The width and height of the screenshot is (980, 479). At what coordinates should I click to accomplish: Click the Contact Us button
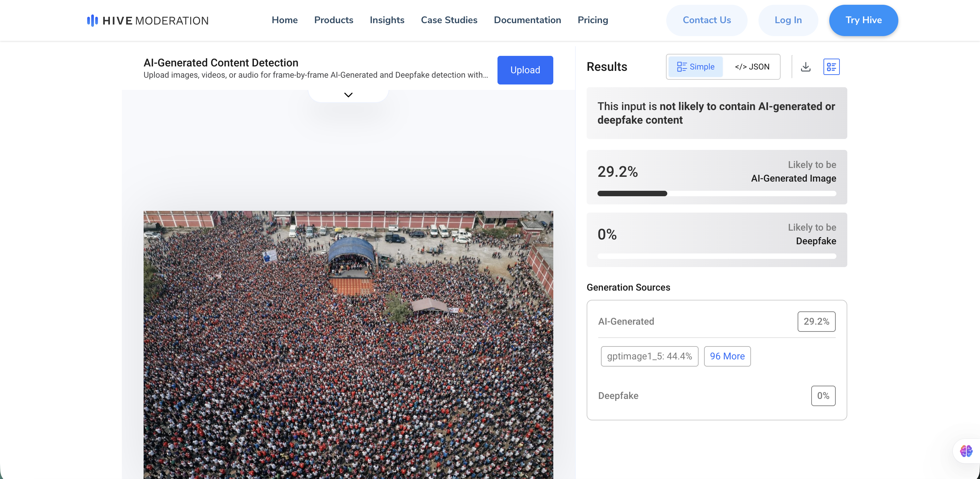point(706,20)
